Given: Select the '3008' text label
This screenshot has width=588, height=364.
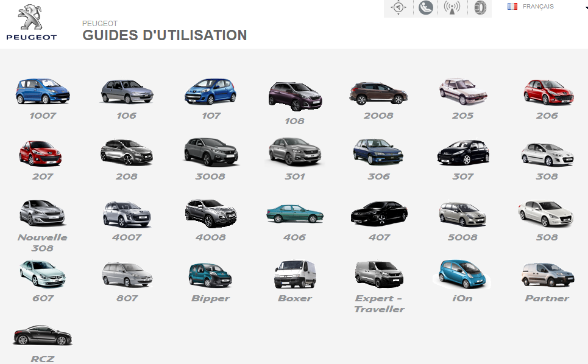Looking at the screenshot, I should pyautogui.click(x=210, y=177).
